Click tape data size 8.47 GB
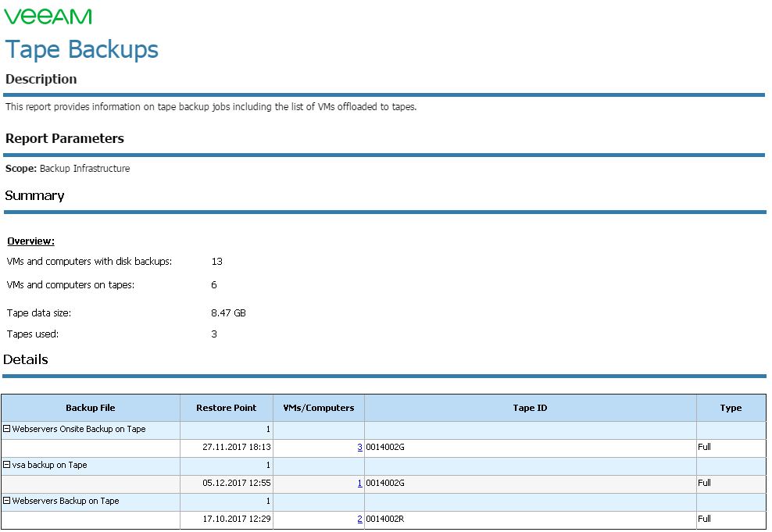This screenshot has width=772, height=532. point(228,313)
